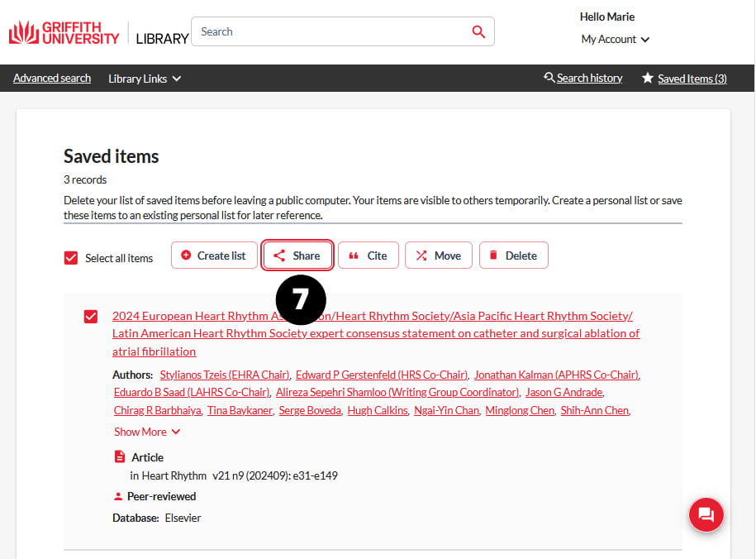Click into the Search input field
The image size is (756, 559).
333,32
